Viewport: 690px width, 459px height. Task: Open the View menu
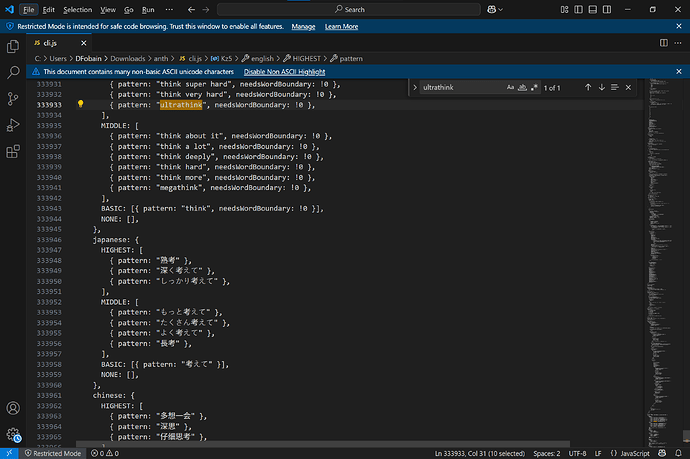pos(108,9)
